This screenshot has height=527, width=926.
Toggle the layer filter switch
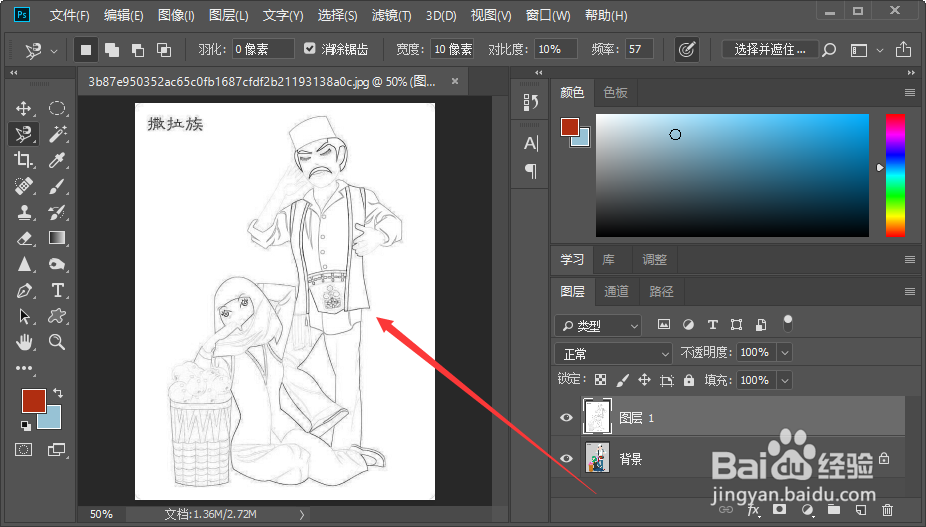pos(787,324)
